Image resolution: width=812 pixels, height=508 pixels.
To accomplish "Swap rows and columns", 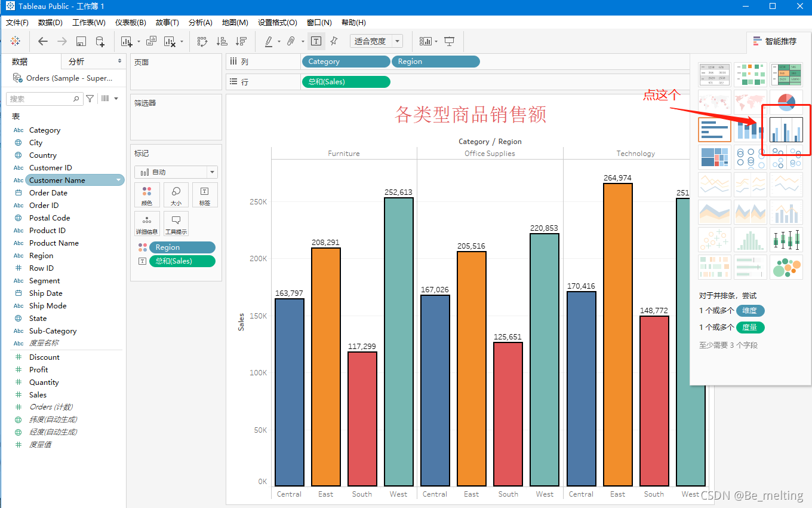I will (x=202, y=41).
